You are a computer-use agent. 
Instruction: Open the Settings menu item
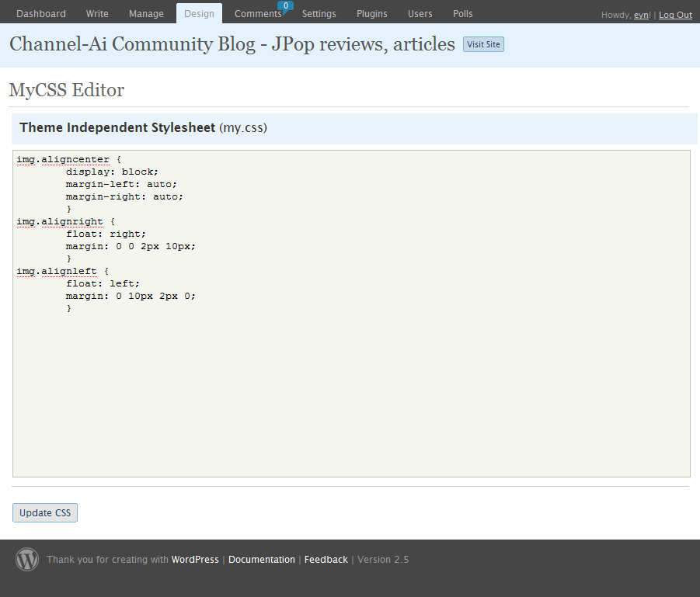coord(319,14)
